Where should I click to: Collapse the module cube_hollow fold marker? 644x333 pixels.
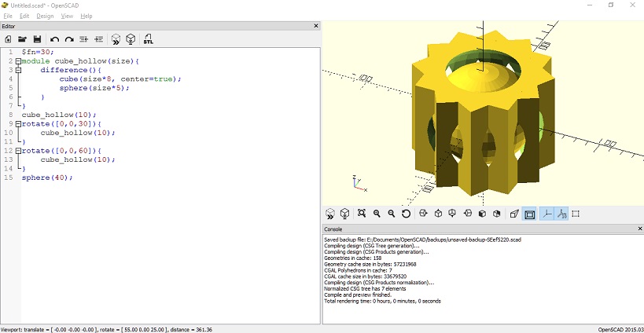click(18, 61)
